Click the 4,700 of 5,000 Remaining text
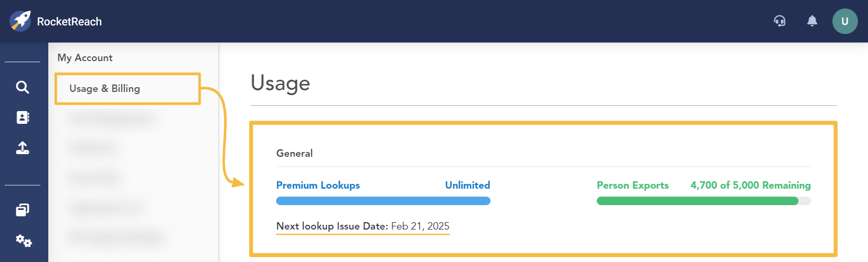868x262 pixels. tap(751, 185)
